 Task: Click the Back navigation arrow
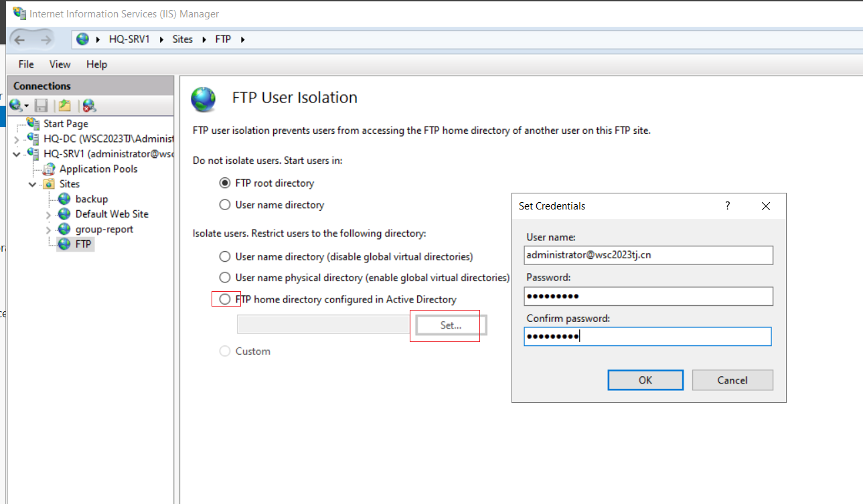point(19,39)
